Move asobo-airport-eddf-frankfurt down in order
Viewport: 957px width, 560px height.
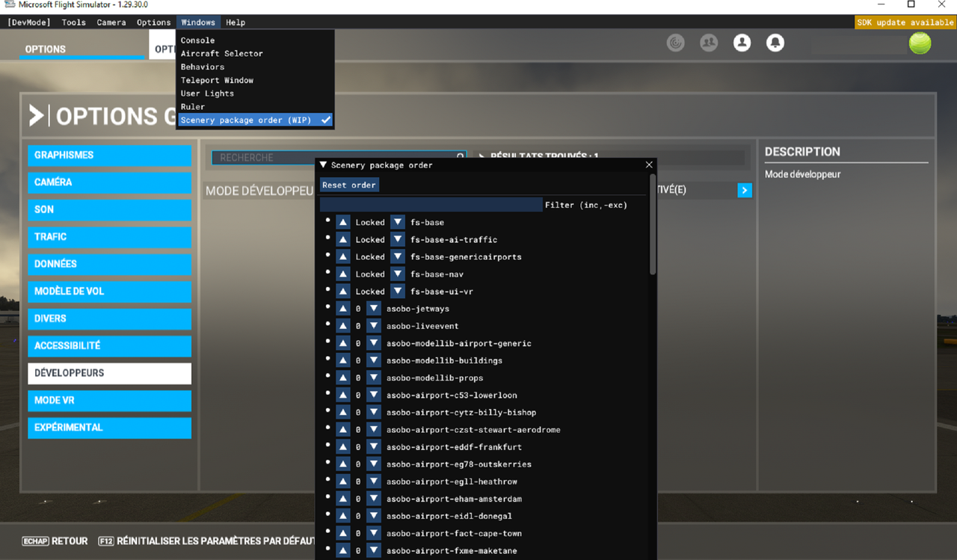click(x=374, y=446)
